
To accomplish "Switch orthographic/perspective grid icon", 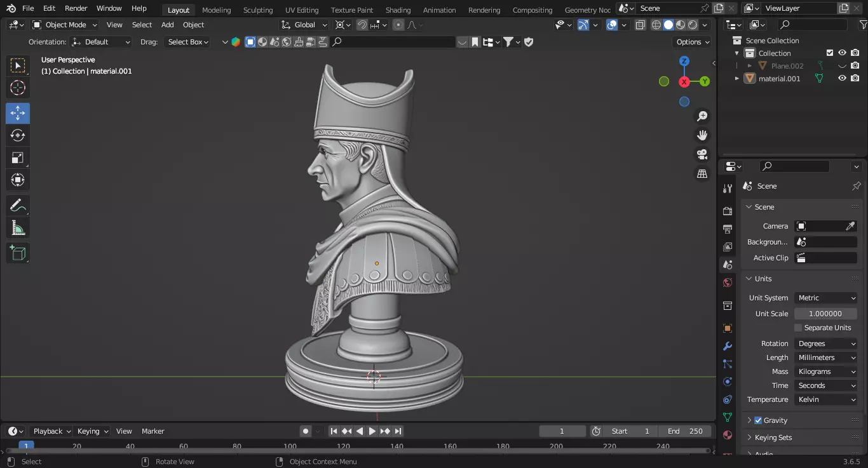I will point(702,173).
